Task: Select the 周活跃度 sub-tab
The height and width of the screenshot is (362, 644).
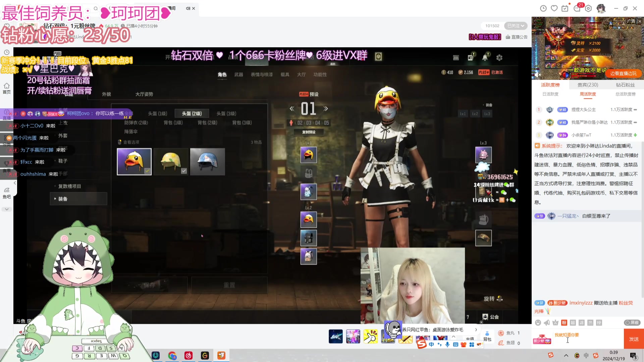Action: pos(588,94)
